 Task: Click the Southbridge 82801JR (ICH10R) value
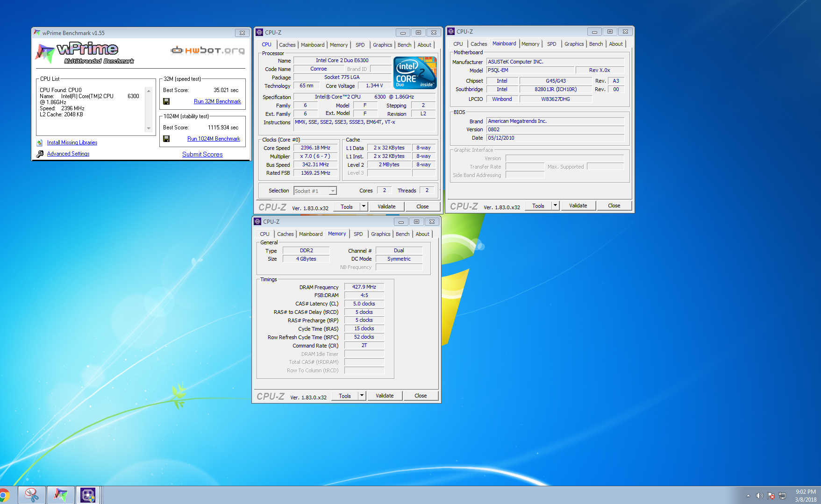click(556, 89)
